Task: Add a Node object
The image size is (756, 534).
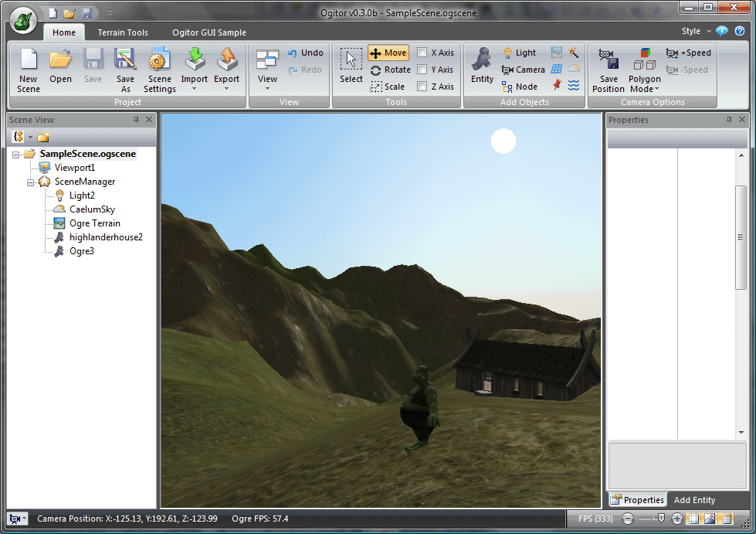Action: [x=519, y=87]
